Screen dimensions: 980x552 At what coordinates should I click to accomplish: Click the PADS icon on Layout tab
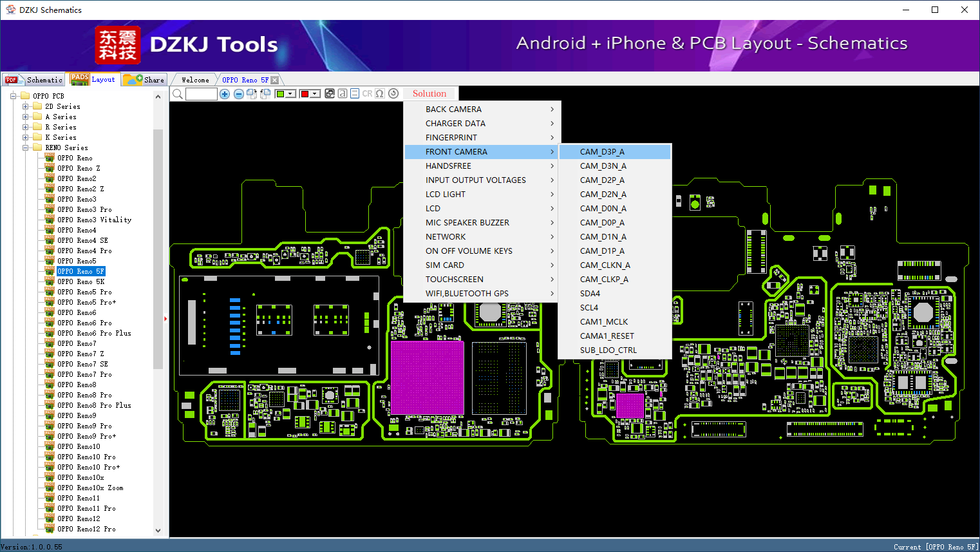click(x=80, y=79)
